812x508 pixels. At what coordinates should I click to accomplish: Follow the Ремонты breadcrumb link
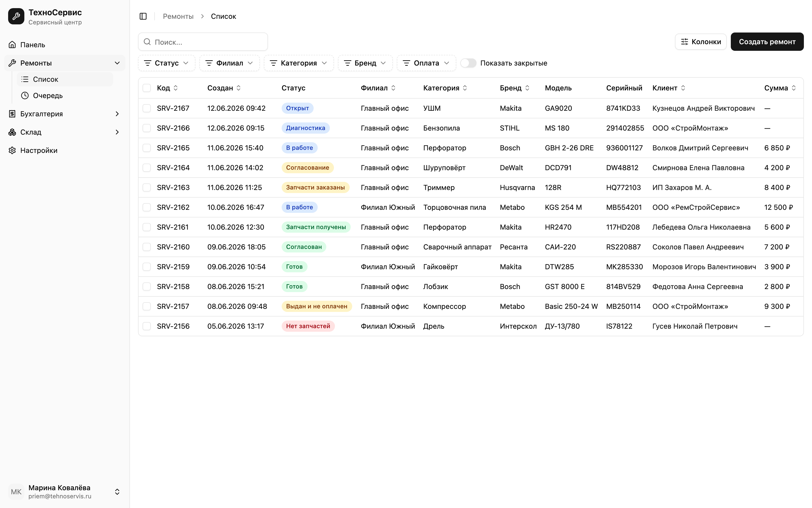178,16
